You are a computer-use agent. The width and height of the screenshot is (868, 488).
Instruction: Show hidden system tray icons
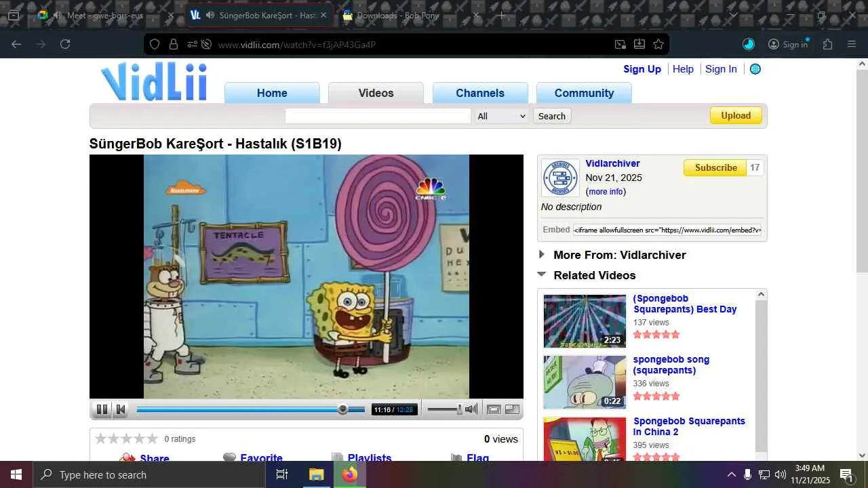click(731, 474)
